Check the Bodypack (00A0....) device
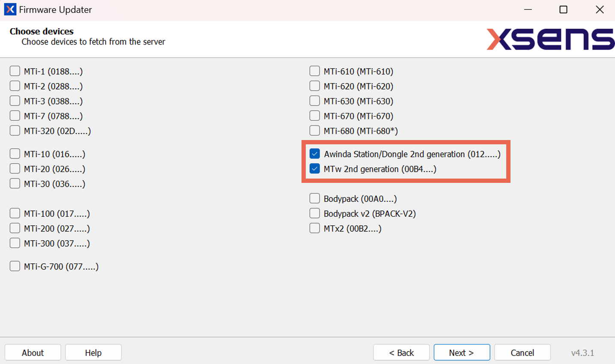This screenshot has height=364, width=615. pos(314,198)
